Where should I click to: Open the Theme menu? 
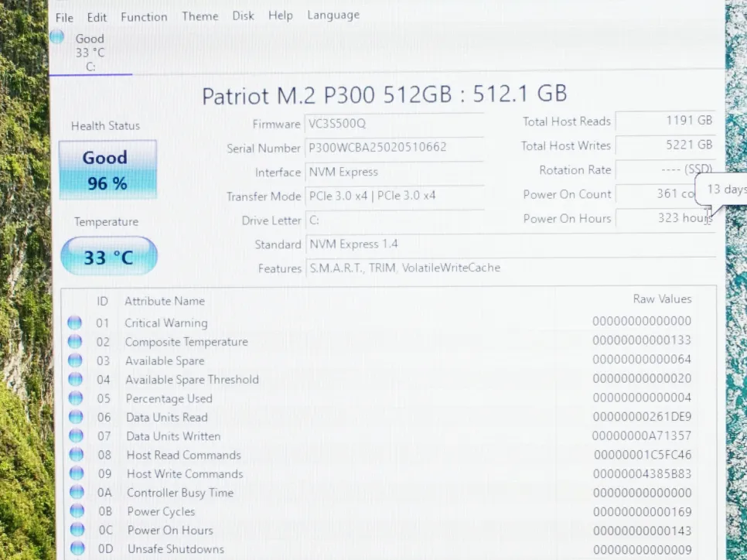pos(200,16)
